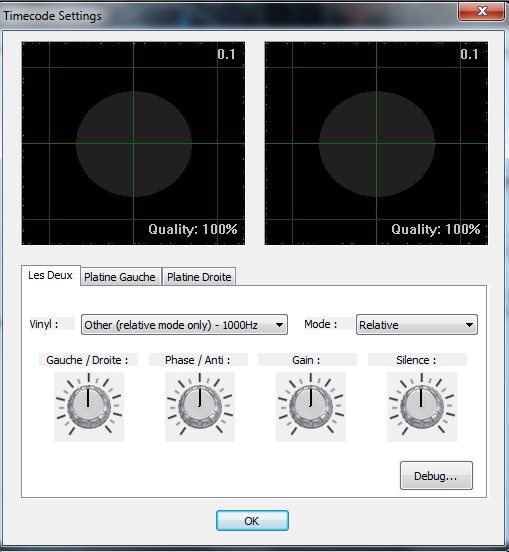Screen dimensions: 509x552
Task: Click the right deck timecode scope display
Action: (376, 143)
